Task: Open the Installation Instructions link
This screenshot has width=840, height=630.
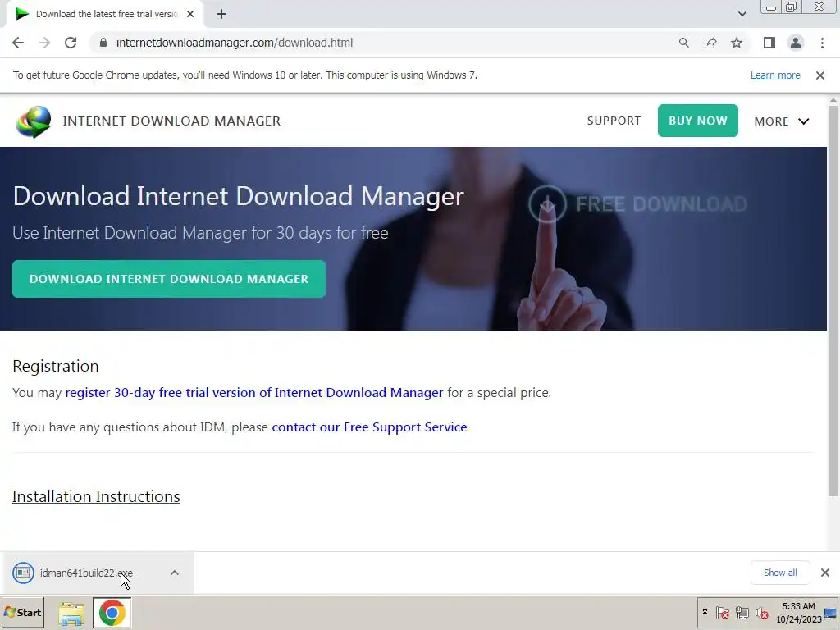Action: [x=96, y=496]
